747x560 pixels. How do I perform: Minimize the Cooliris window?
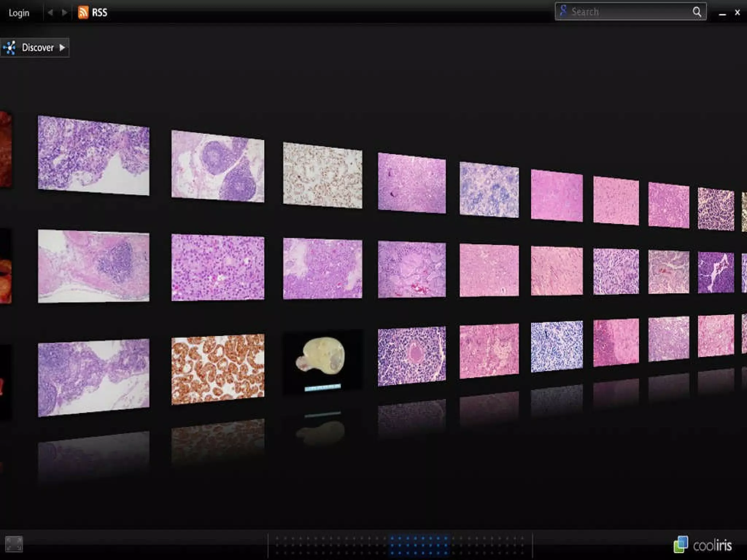(x=722, y=14)
